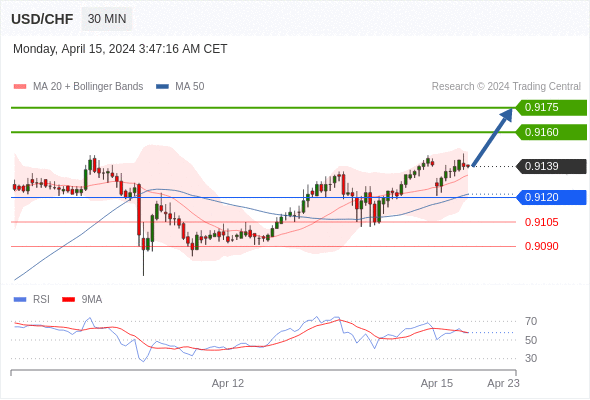Viewport: 590px width, 400px height.
Task: Click the 0.9139 current price tag
Action: pyautogui.click(x=551, y=166)
